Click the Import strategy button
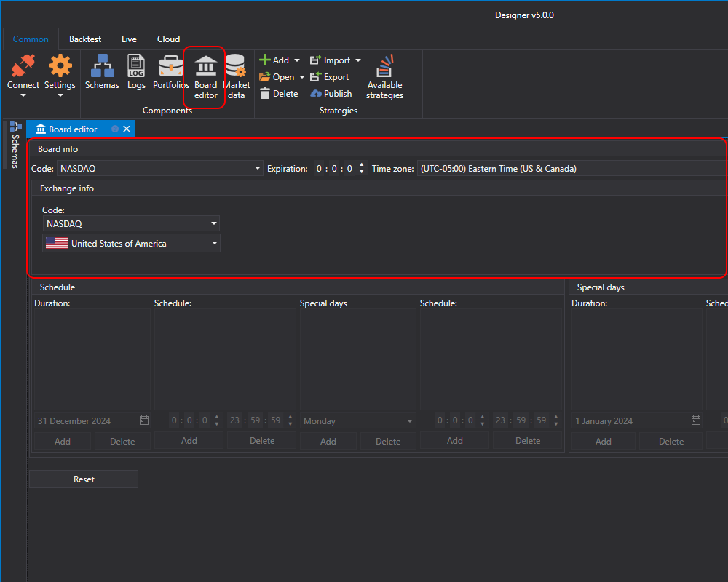728x582 pixels. tap(330, 60)
